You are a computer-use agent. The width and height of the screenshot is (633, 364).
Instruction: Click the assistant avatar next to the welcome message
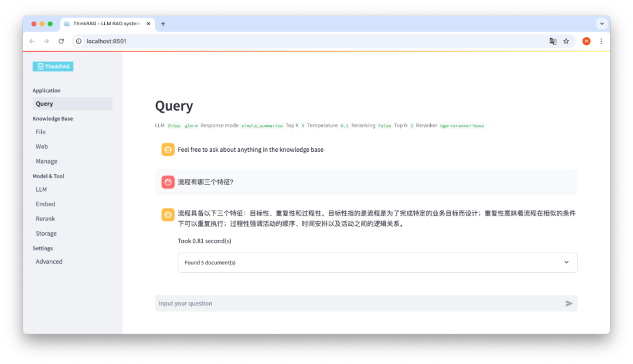click(167, 149)
